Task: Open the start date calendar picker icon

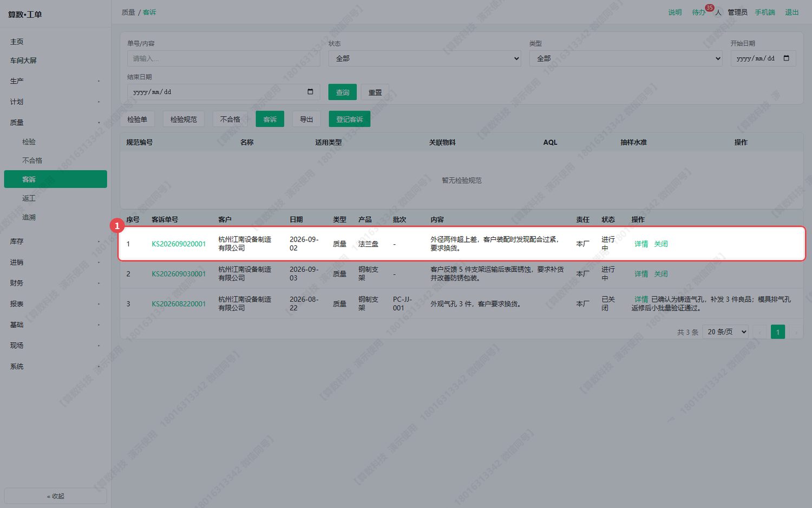Action: (787, 58)
